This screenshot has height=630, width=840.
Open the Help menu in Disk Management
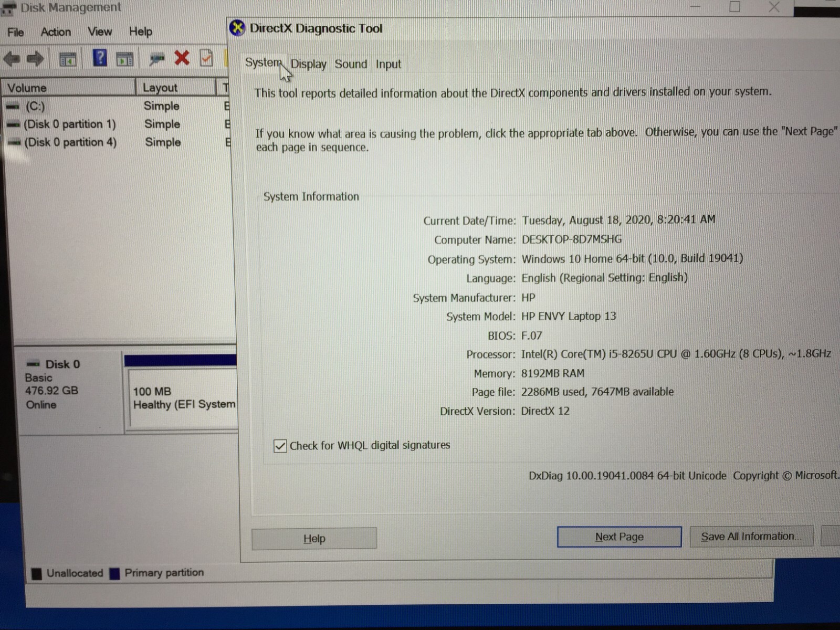pyautogui.click(x=141, y=32)
